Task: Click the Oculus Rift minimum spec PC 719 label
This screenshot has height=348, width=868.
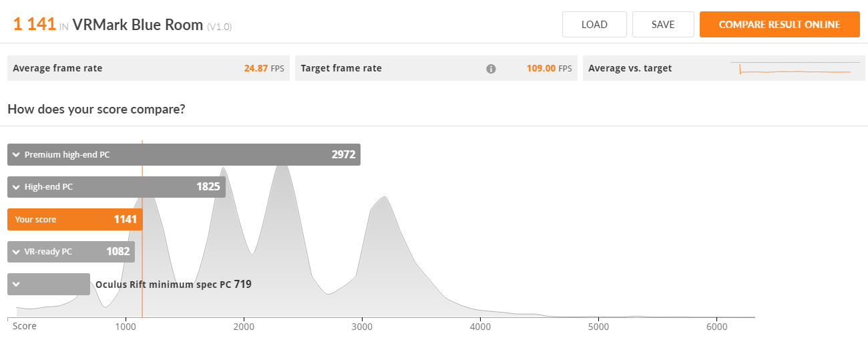Action: [174, 285]
